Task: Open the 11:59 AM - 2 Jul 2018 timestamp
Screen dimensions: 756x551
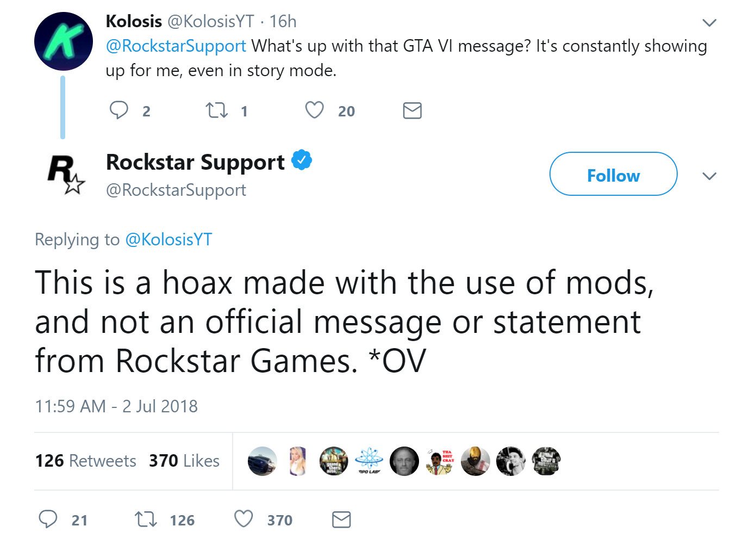Action: (x=116, y=406)
